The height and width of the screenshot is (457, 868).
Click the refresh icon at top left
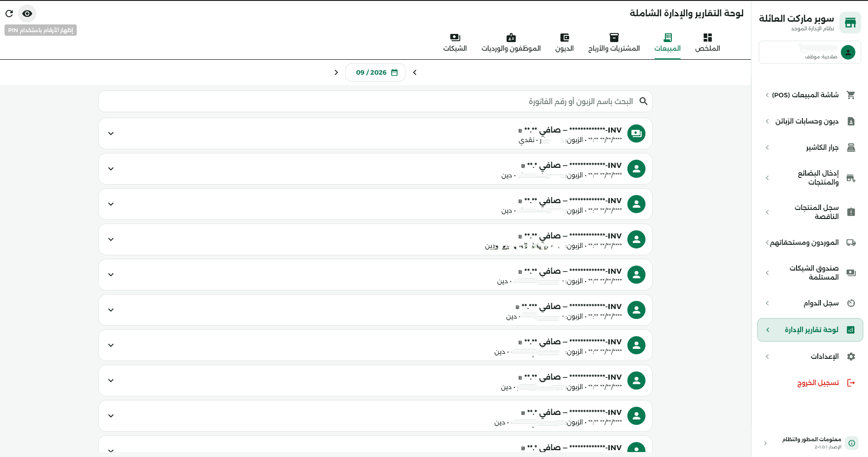pyautogui.click(x=9, y=14)
